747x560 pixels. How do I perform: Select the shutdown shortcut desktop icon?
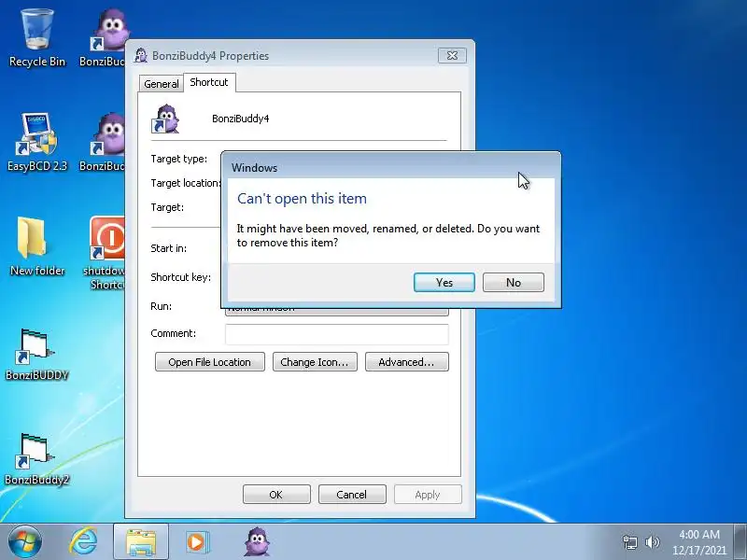point(105,252)
